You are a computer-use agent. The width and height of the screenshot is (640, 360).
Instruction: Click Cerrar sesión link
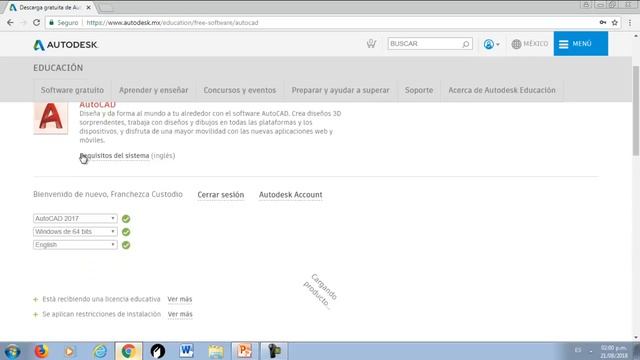(220, 195)
